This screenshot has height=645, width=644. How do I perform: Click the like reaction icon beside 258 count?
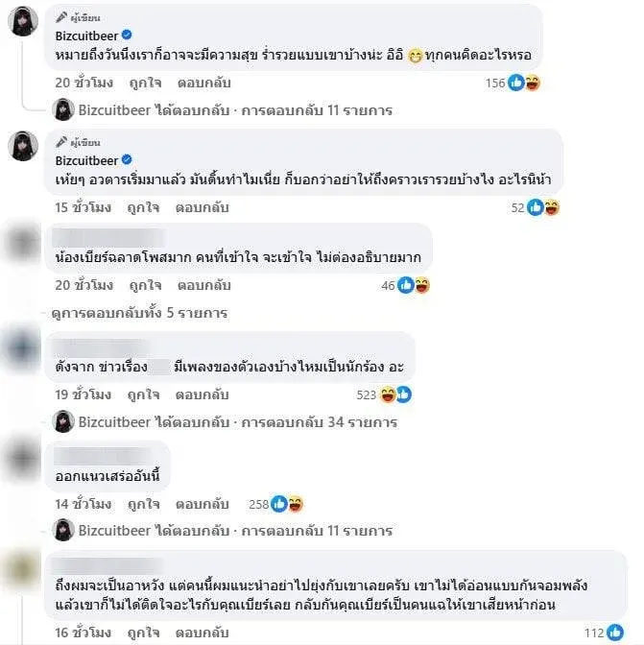pyautogui.click(x=279, y=504)
